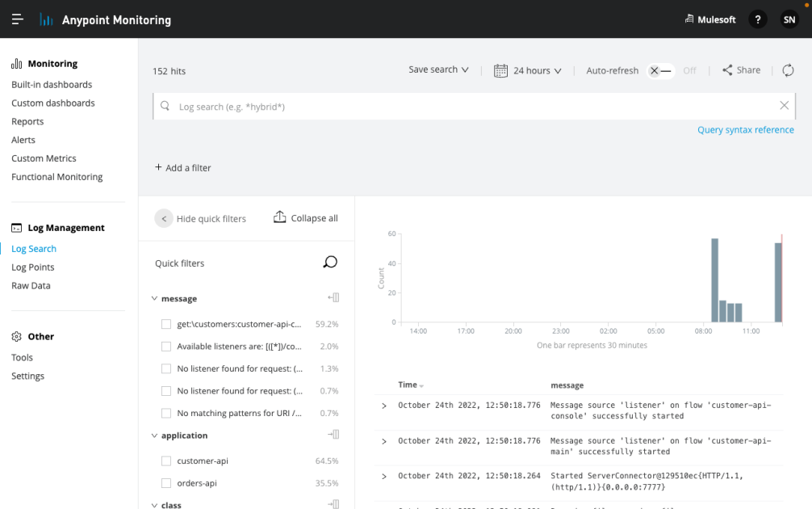Check the orders-api application filter

coord(168,482)
